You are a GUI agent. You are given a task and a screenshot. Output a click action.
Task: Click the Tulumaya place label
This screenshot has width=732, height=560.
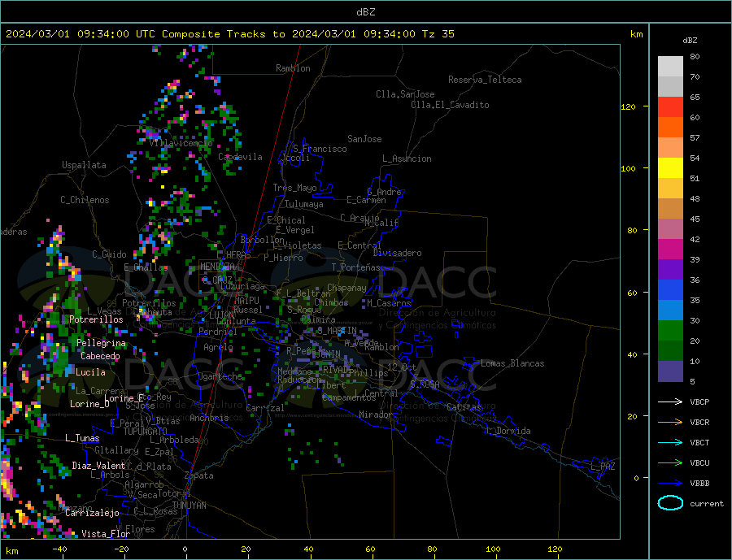(x=304, y=204)
